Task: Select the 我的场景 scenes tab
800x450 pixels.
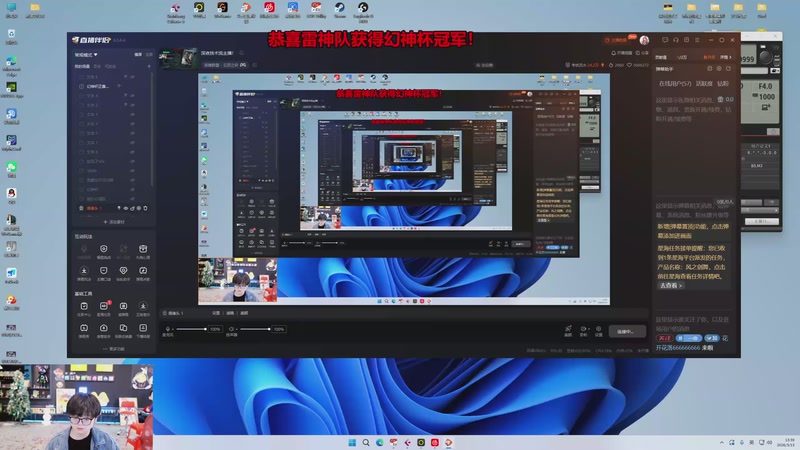Action: (82, 66)
